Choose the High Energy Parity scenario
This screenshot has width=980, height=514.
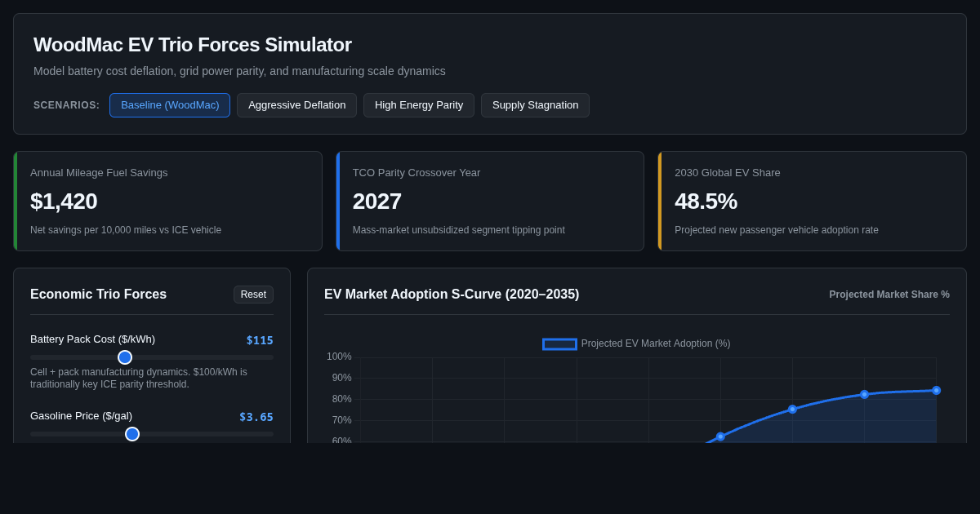419,105
